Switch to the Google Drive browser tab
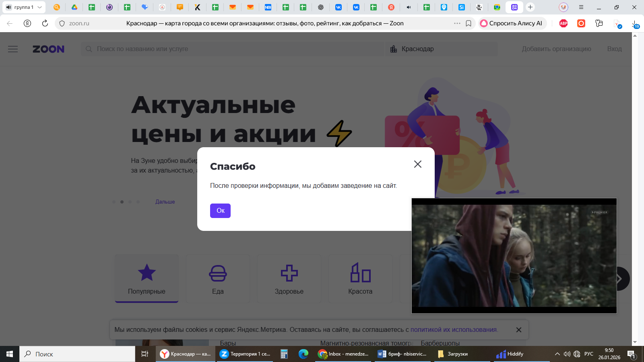 click(74, 7)
